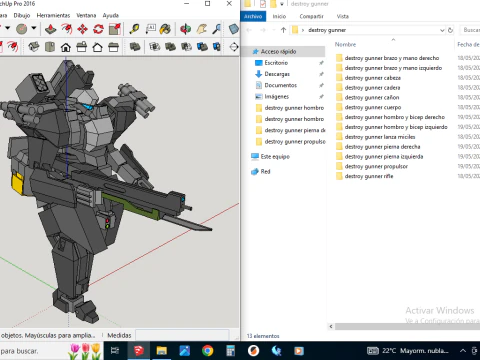480x360 pixels.
Task: Select the Orbit tool
Action: click(x=185, y=29)
